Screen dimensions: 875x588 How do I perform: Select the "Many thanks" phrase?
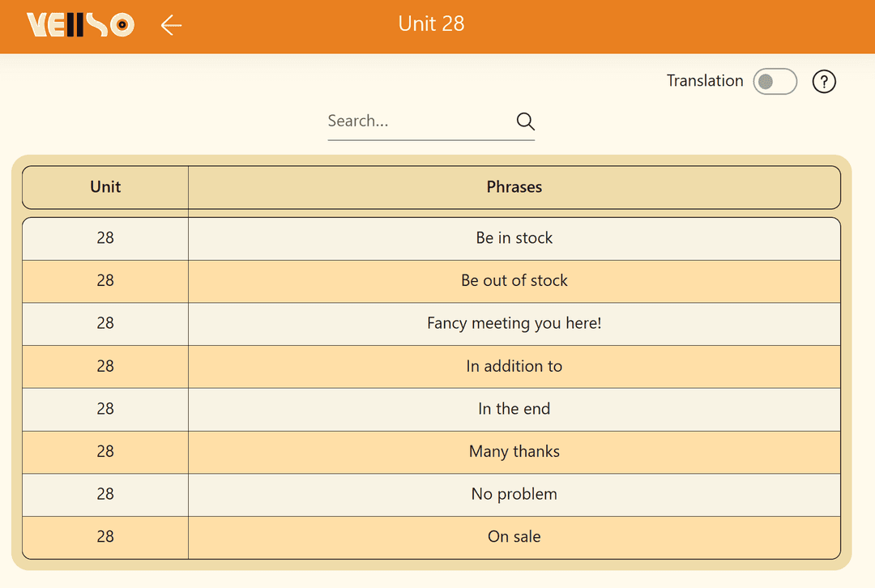coord(514,452)
